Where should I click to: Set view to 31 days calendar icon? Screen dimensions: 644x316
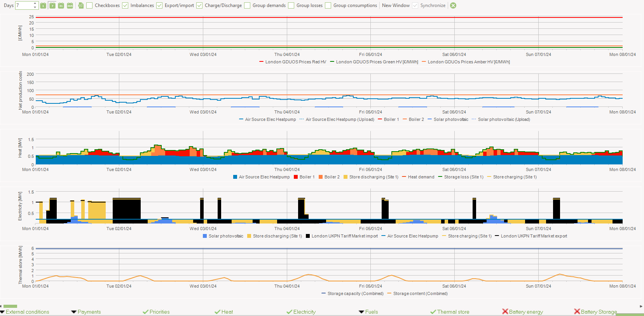pos(61,5)
